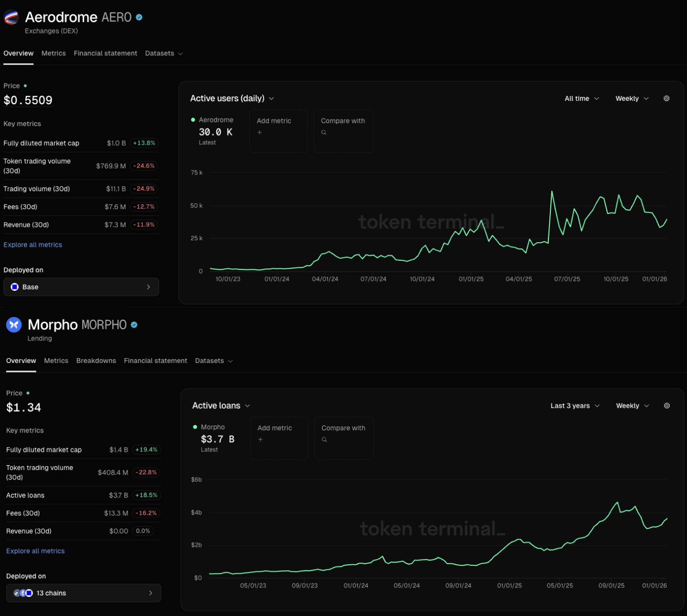687x616 pixels.
Task: Change Aerodrome chart Weekly interval dropdown
Action: 632,98
